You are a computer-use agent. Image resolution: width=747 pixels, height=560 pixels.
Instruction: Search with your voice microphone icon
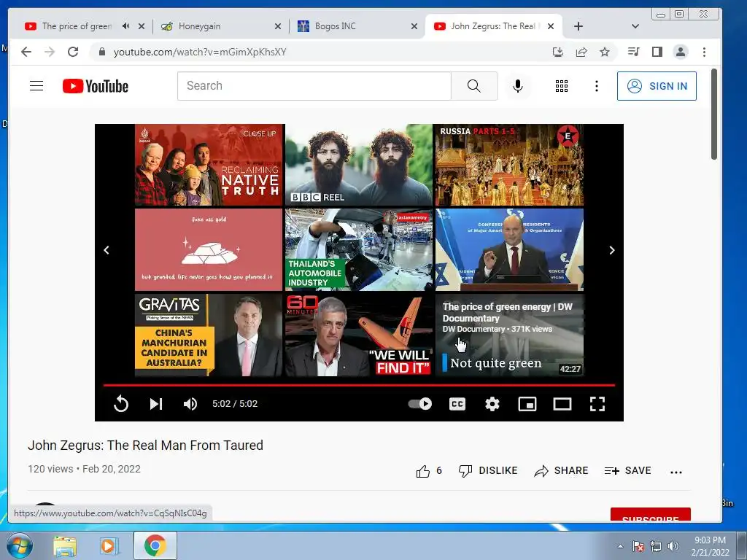pyautogui.click(x=518, y=86)
